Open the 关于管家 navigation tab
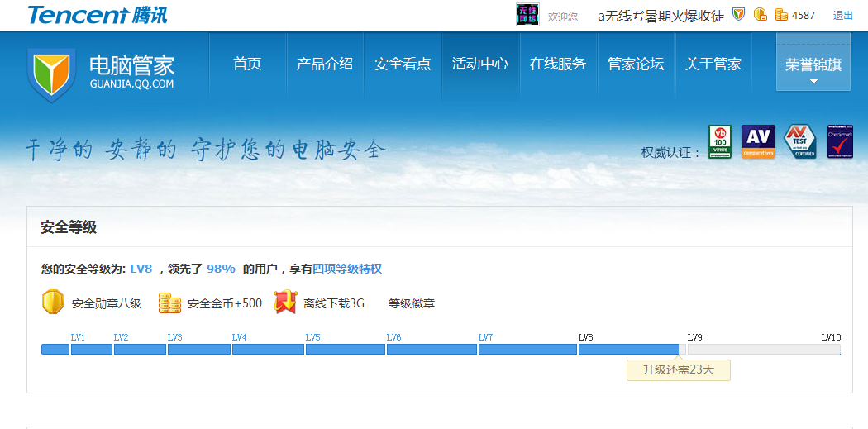 pyautogui.click(x=713, y=64)
